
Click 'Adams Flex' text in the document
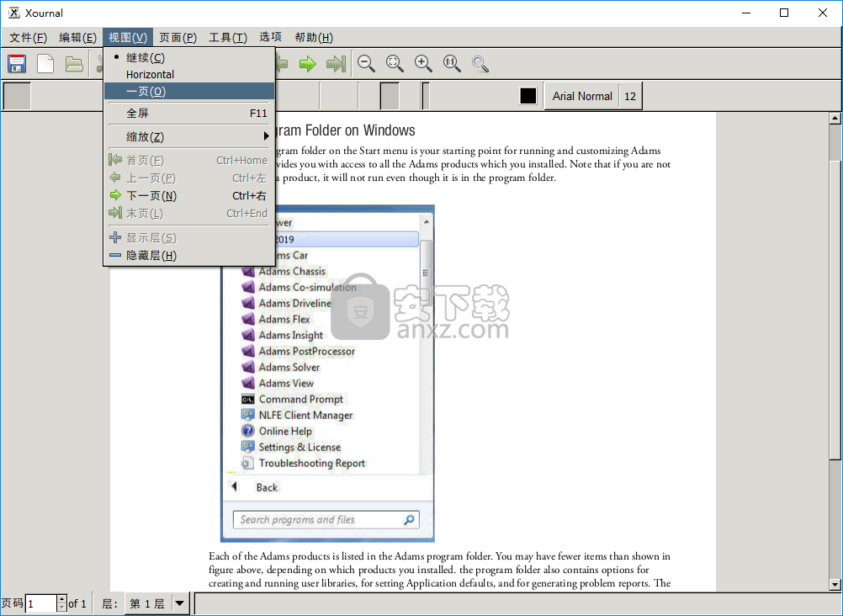pyautogui.click(x=284, y=319)
